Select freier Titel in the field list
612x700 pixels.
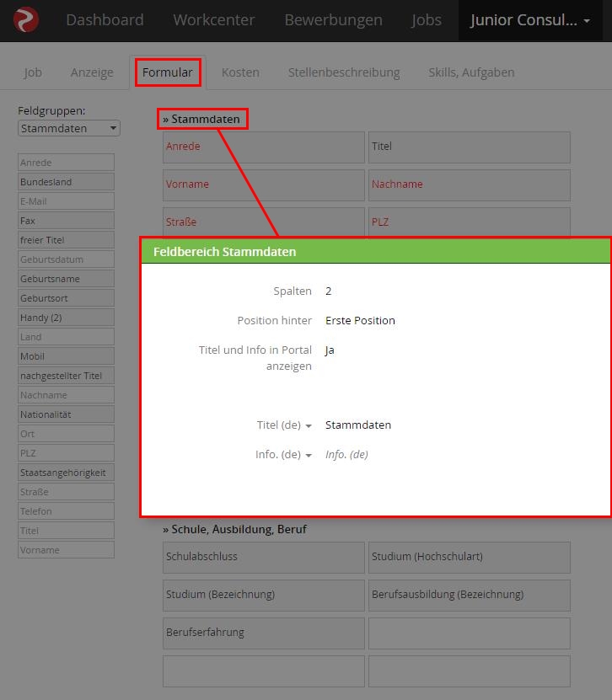point(66,240)
